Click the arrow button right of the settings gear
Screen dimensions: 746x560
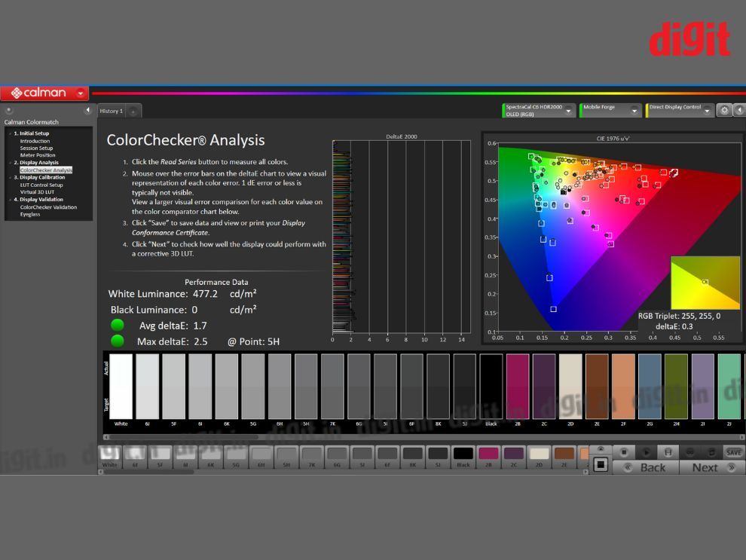click(739, 110)
